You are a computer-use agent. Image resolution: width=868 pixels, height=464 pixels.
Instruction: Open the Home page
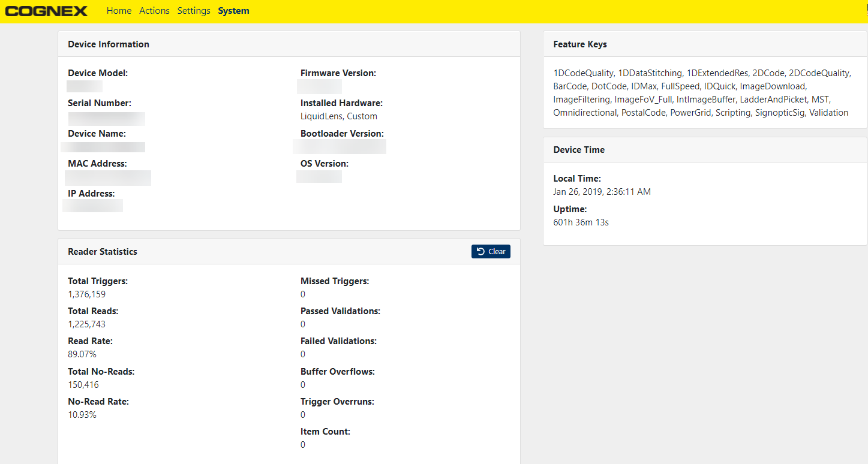[119, 11]
